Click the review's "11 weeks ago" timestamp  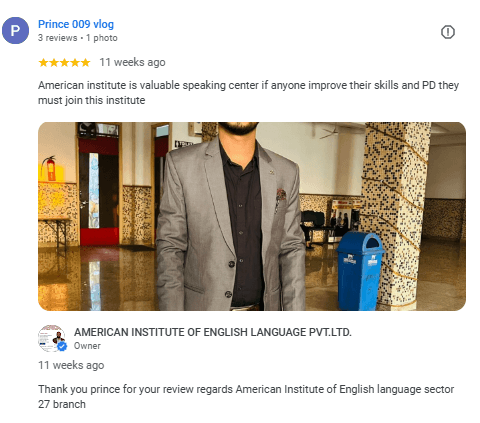pos(132,62)
